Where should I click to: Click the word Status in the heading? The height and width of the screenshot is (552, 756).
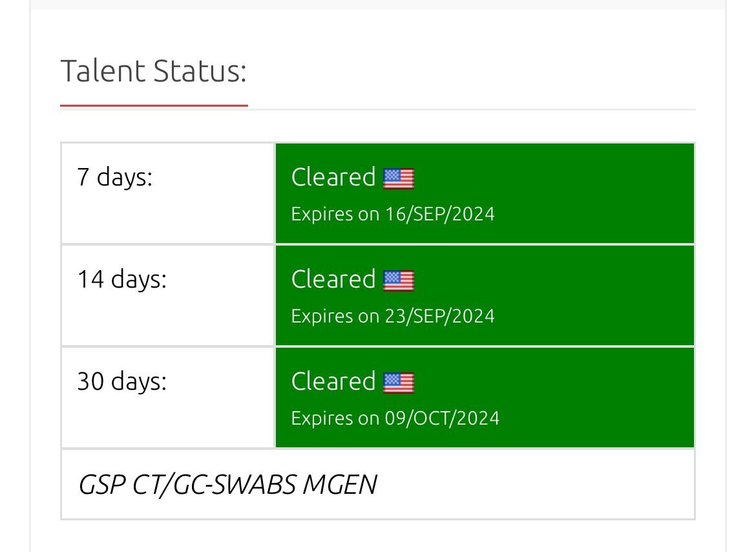200,70
